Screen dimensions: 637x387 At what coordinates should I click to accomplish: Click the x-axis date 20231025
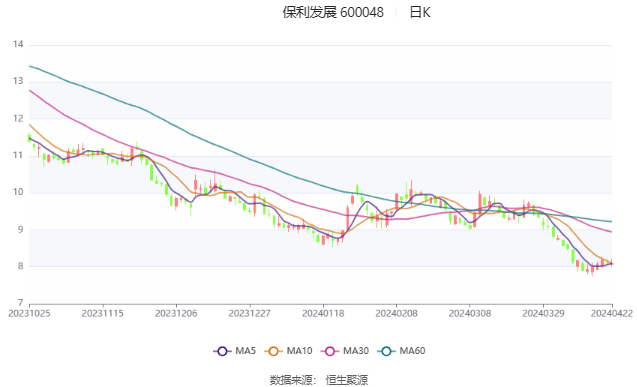coord(29,313)
